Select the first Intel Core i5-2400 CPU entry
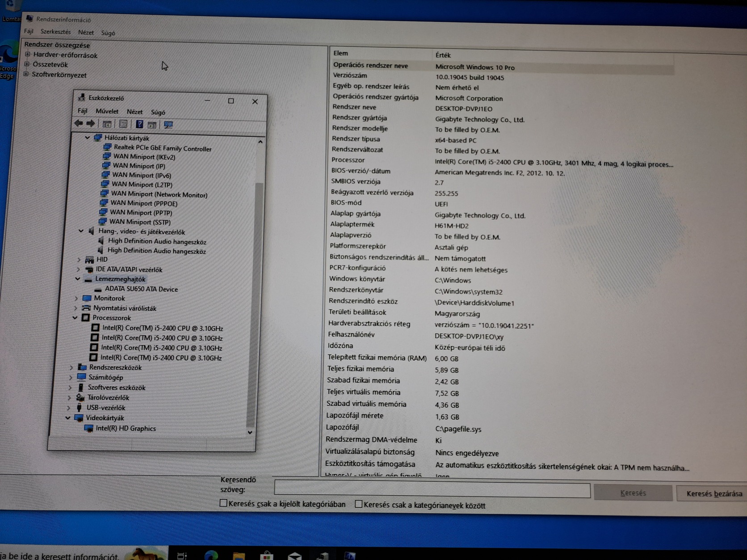Viewport: 747px width, 560px height. point(163,328)
